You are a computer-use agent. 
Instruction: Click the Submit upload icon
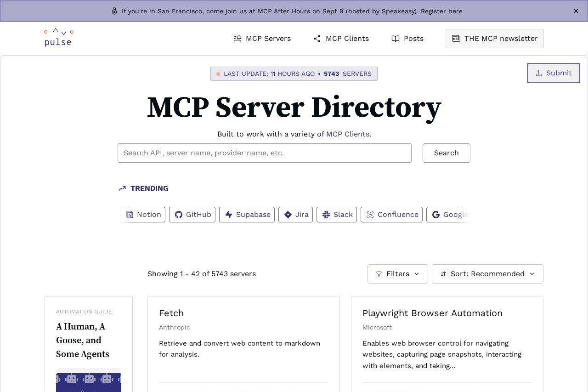(539, 73)
